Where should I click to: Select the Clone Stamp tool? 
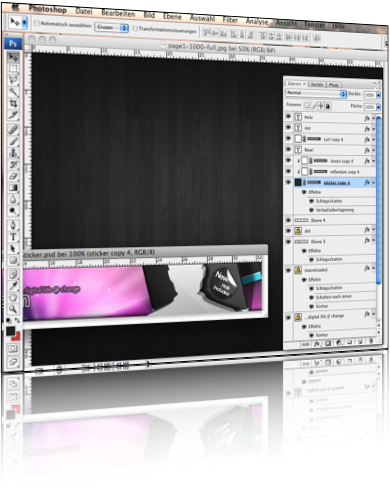(13, 153)
